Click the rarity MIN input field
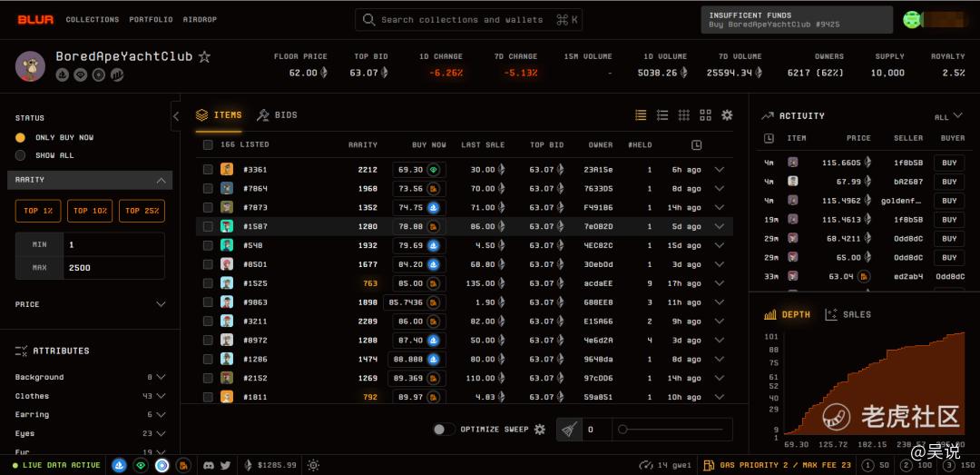The image size is (980, 475). (x=113, y=244)
